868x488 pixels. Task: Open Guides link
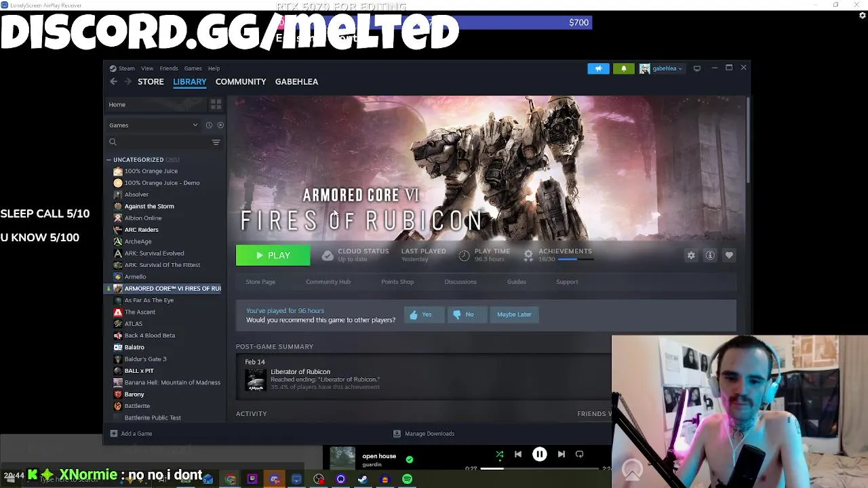[517, 282]
